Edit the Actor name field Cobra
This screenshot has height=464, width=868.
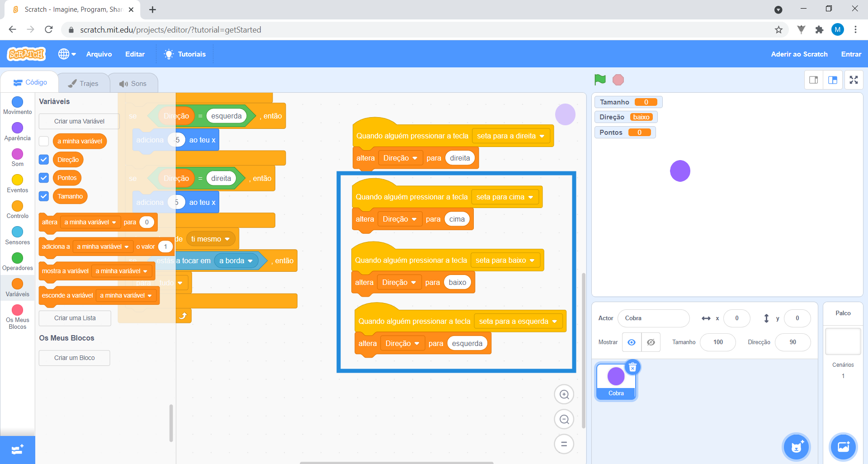coord(653,318)
